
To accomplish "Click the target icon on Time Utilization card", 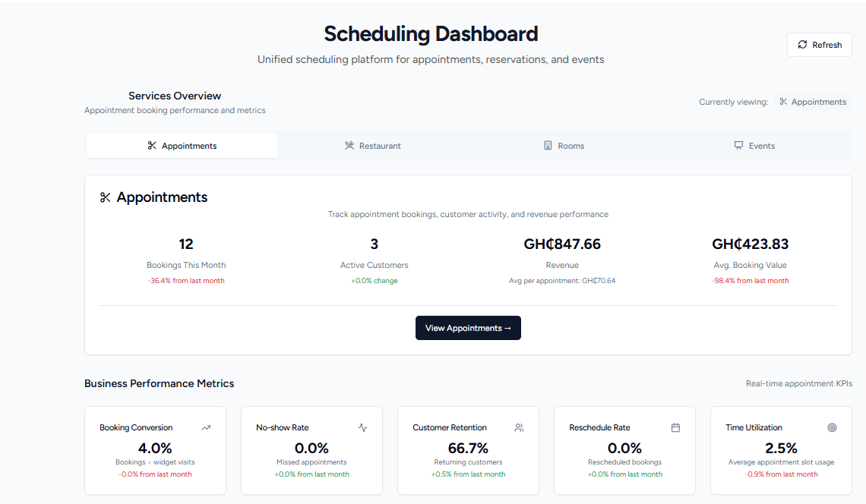I will [832, 428].
